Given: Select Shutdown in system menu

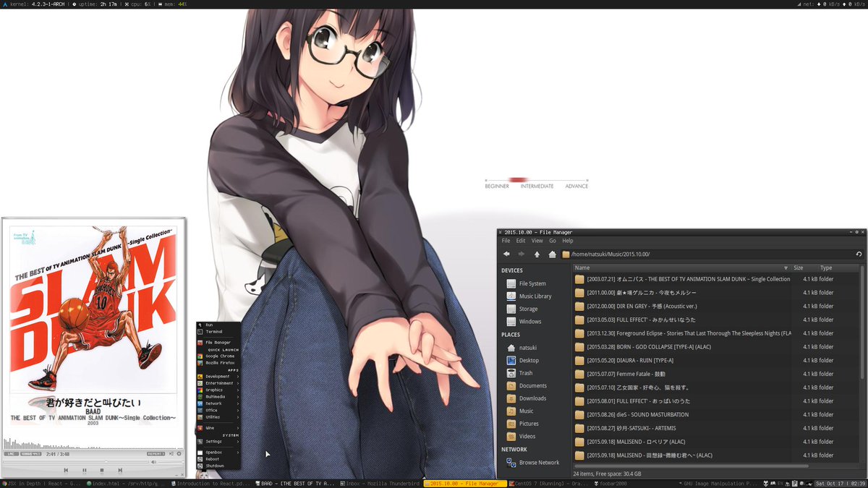Looking at the screenshot, I should tap(218, 466).
